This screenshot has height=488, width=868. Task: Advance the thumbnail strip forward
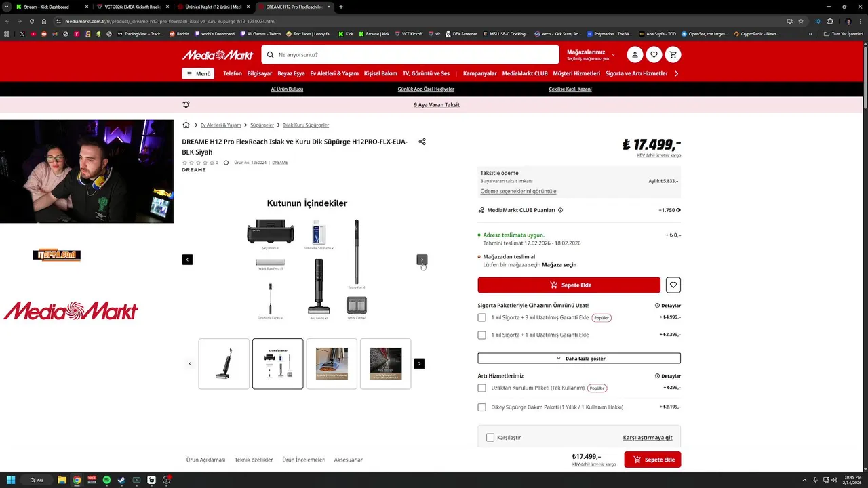[x=419, y=364]
